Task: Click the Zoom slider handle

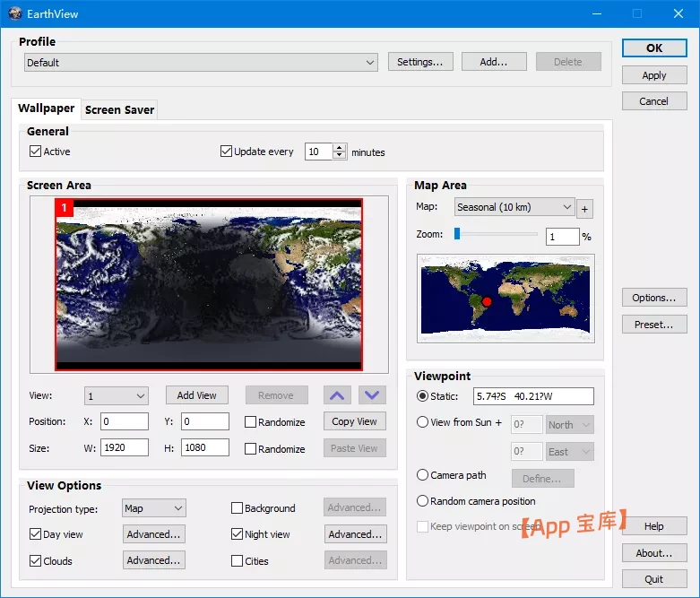Action: 457,234
